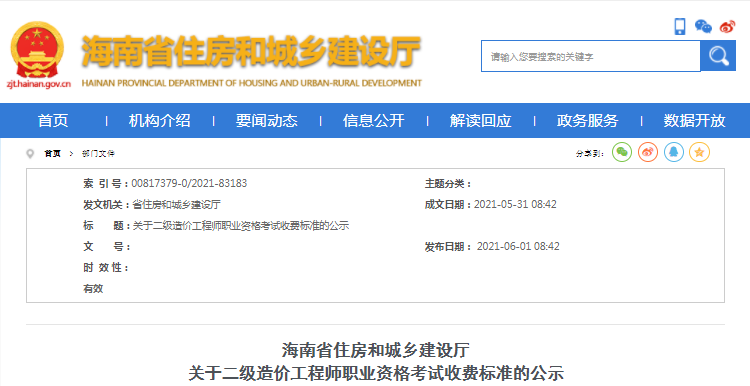750x386 pixels.
Task: Share to Weibo red circle icon
Action: click(648, 153)
